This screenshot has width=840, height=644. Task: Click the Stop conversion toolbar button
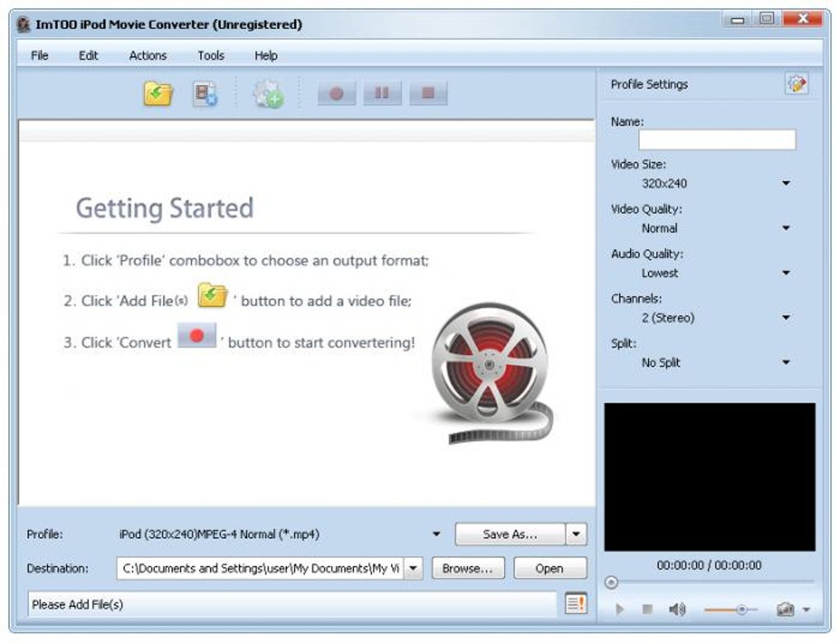tap(428, 94)
